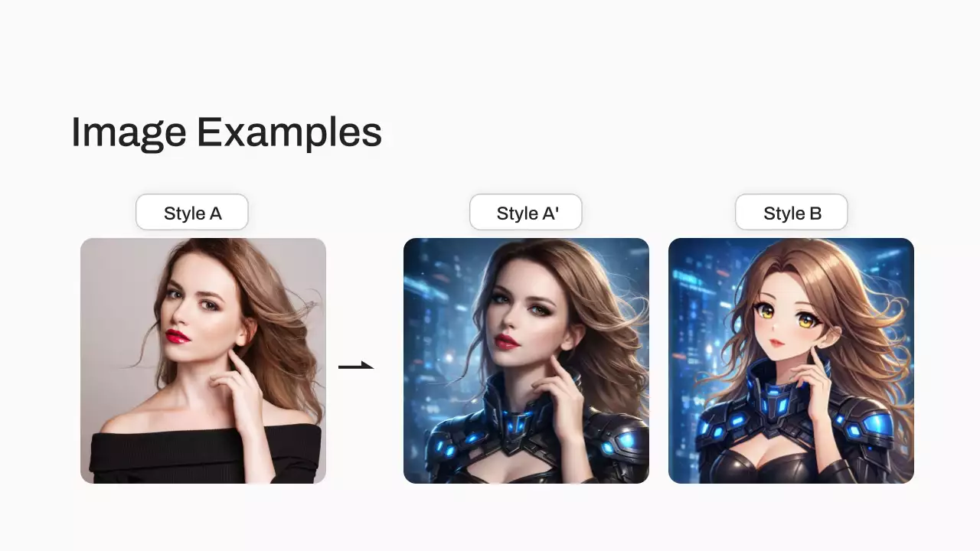Click the "Image Examples" heading
The height and width of the screenshot is (551, 980).
click(x=226, y=133)
